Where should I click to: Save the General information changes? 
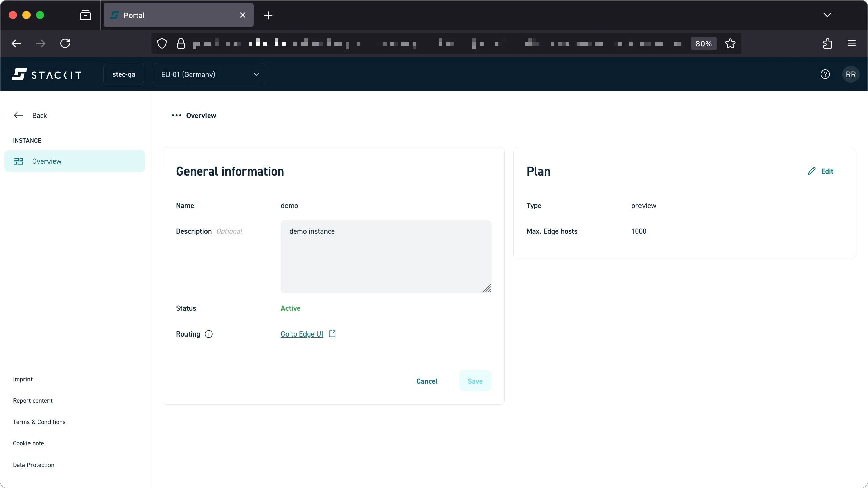click(475, 381)
